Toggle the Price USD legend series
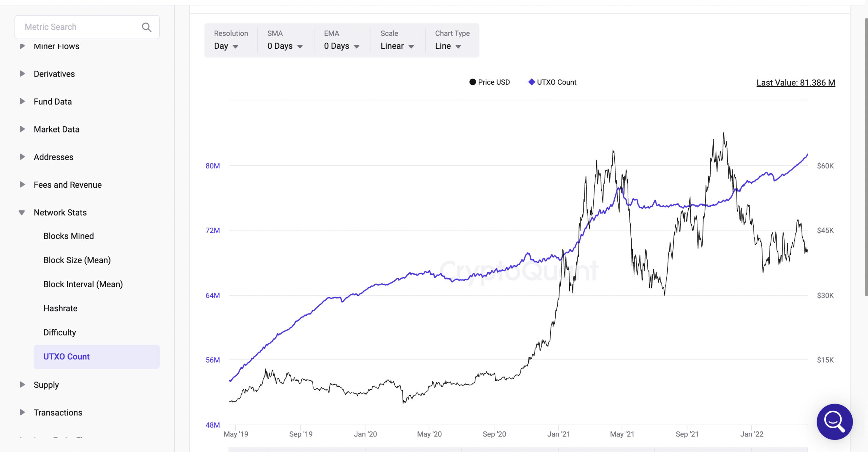Viewport: 868px width, 452px height. pos(490,82)
